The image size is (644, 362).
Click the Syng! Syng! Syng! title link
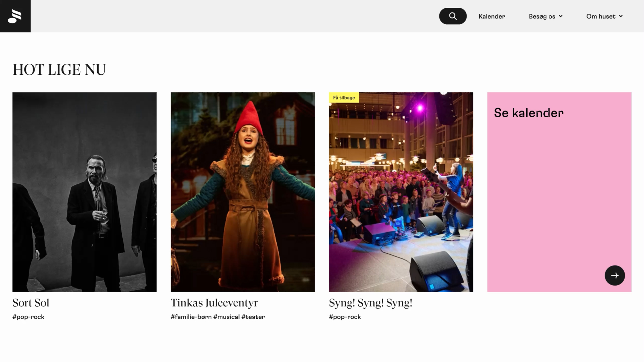370,303
